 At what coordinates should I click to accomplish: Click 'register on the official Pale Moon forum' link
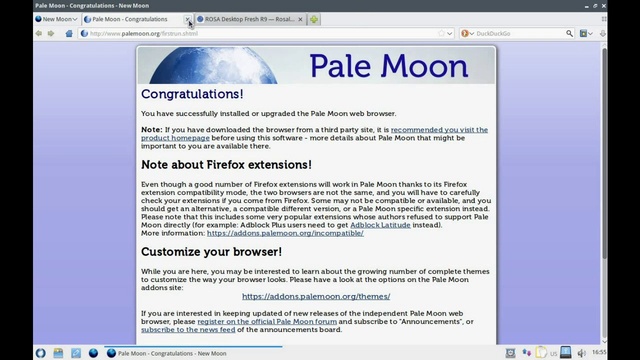[x=267, y=322]
